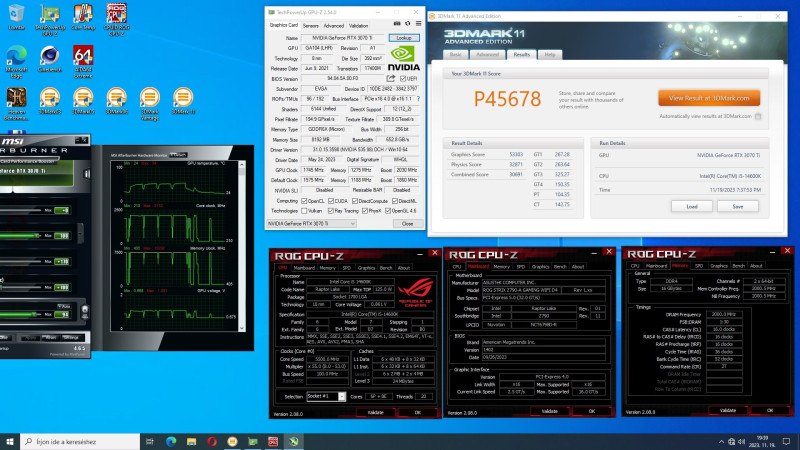
Task: Click Load button in 3DMark run details
Action: (692, 207)
